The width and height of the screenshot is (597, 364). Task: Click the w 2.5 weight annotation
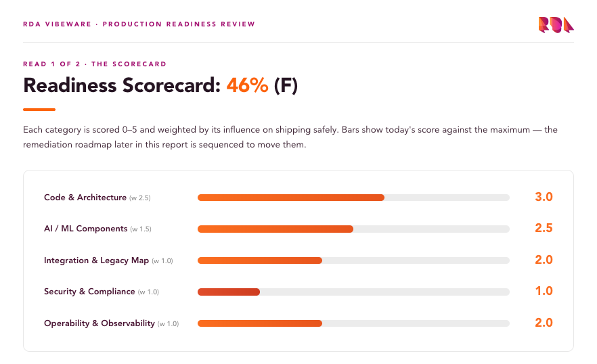click(139, 198)
